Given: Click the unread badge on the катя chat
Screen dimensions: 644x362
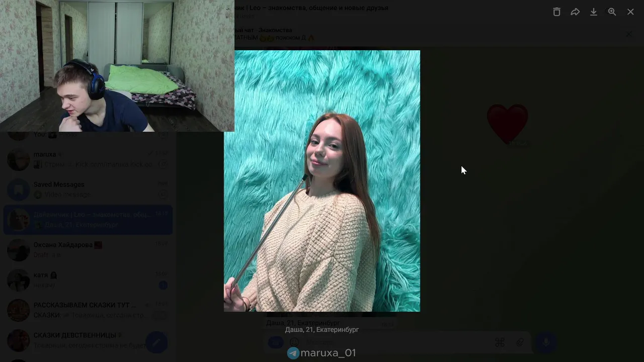Looking at the screenshot, I should (x=163, y=285).
